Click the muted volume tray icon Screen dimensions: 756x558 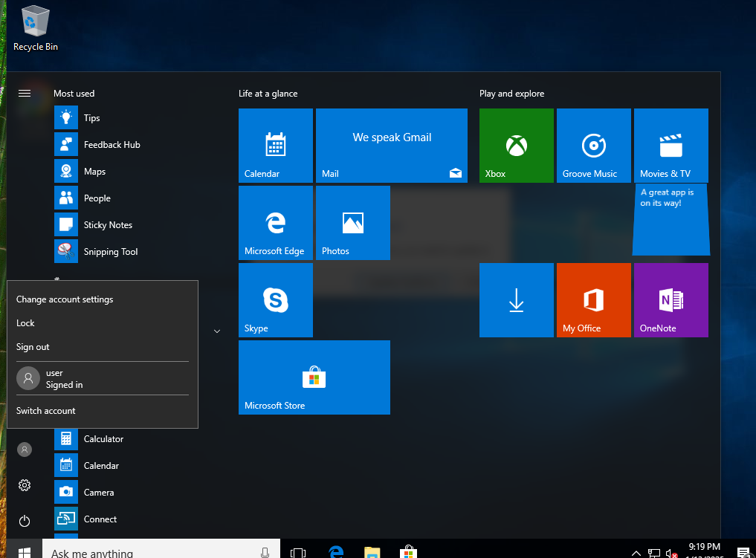point(671,554)
